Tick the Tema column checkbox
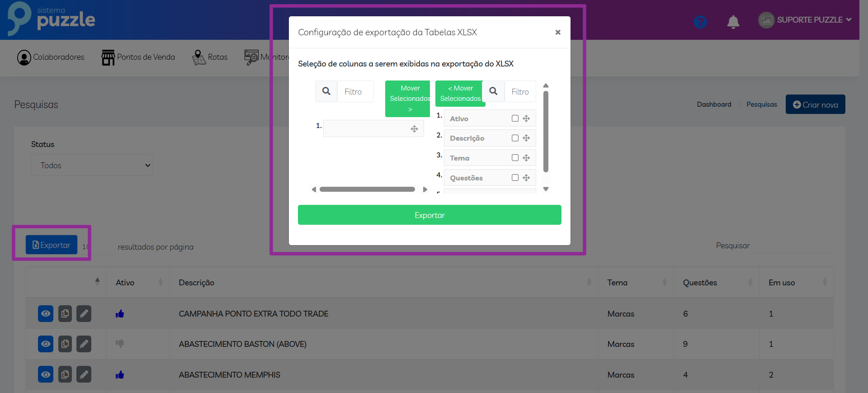The image size is (868, 393). click(515, 158)
